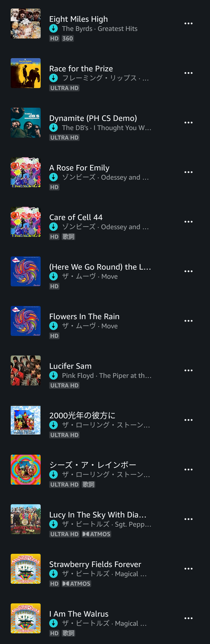This screenshot has height=644, width=210.
Task: Click the downloaded indicator on Strawberry Fields Forever
Action: [x=53, y=574]
